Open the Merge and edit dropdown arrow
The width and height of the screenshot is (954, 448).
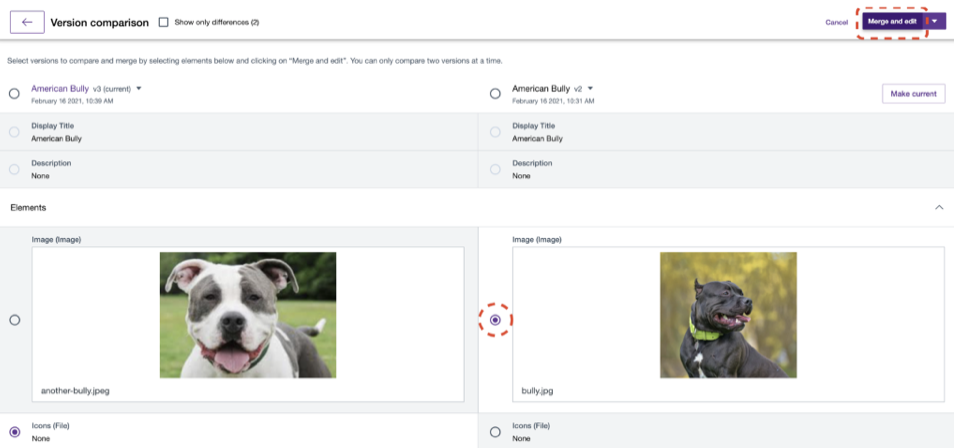pyautogui.click(x=935, y=21)
